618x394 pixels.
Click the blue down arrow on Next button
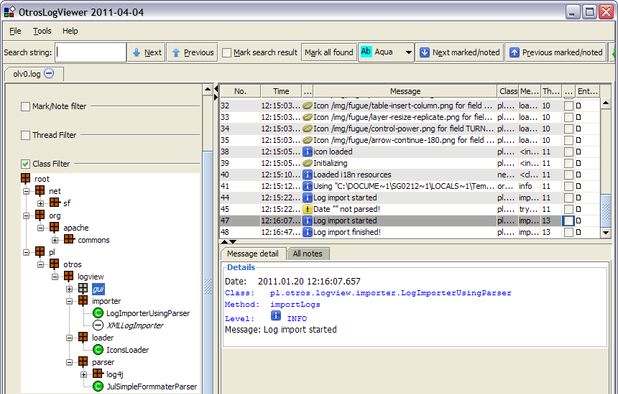[136, 52]
